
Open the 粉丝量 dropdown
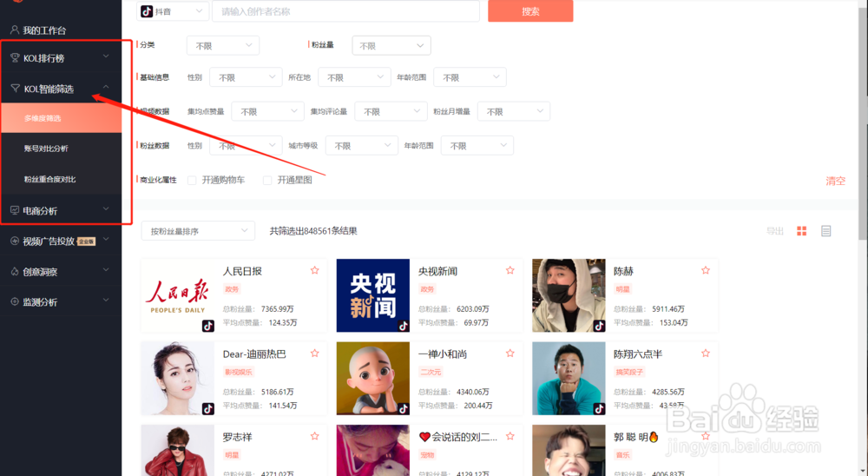coord(391,45)
